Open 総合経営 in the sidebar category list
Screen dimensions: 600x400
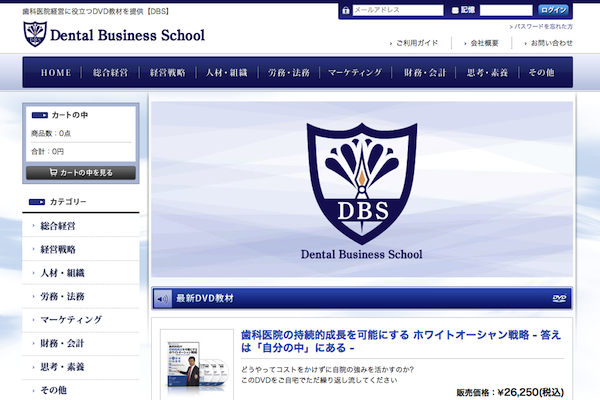point(62,226)
